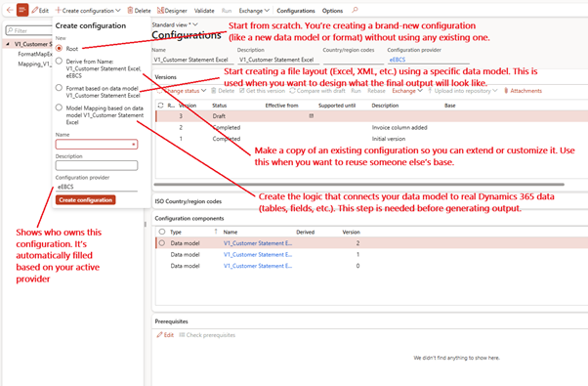Click the Name input in Create configuration
This screenshot has width=588, height=386.
pyautogui.click(x=97, y=145)
